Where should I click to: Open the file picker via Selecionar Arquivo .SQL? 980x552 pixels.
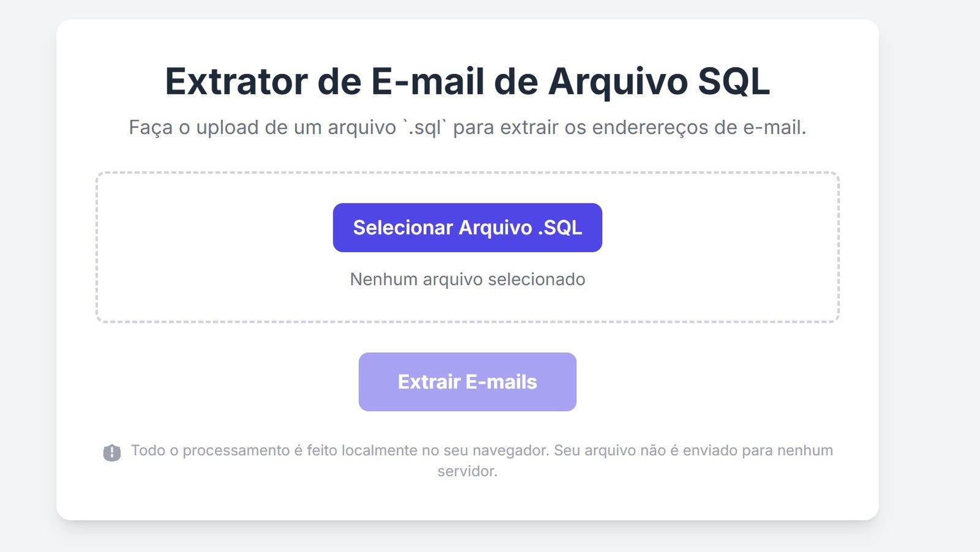pos(467,227)
